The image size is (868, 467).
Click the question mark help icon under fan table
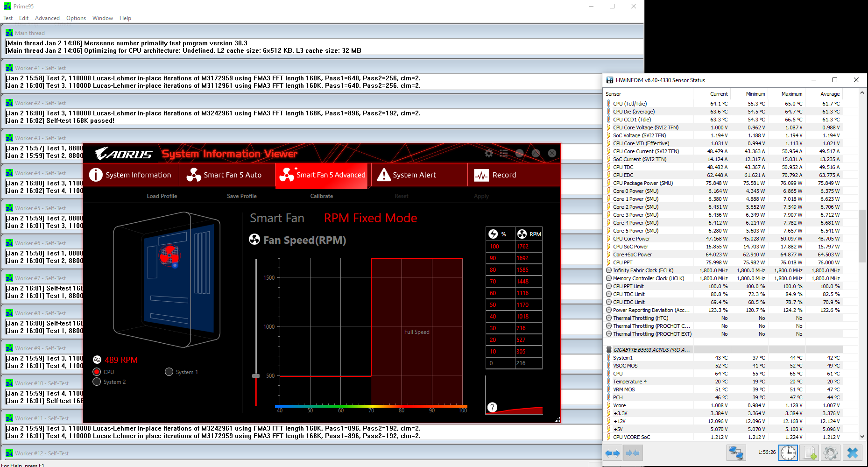pos(492,407)
